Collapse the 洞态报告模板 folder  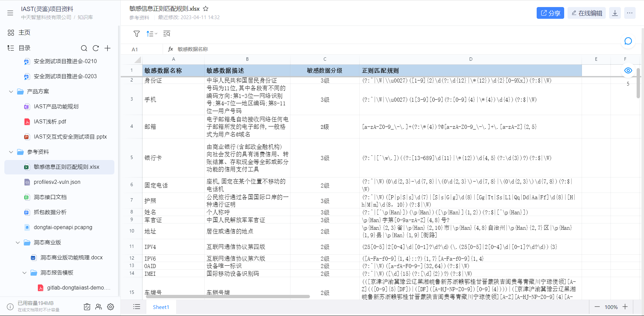[x=24, y=273]
